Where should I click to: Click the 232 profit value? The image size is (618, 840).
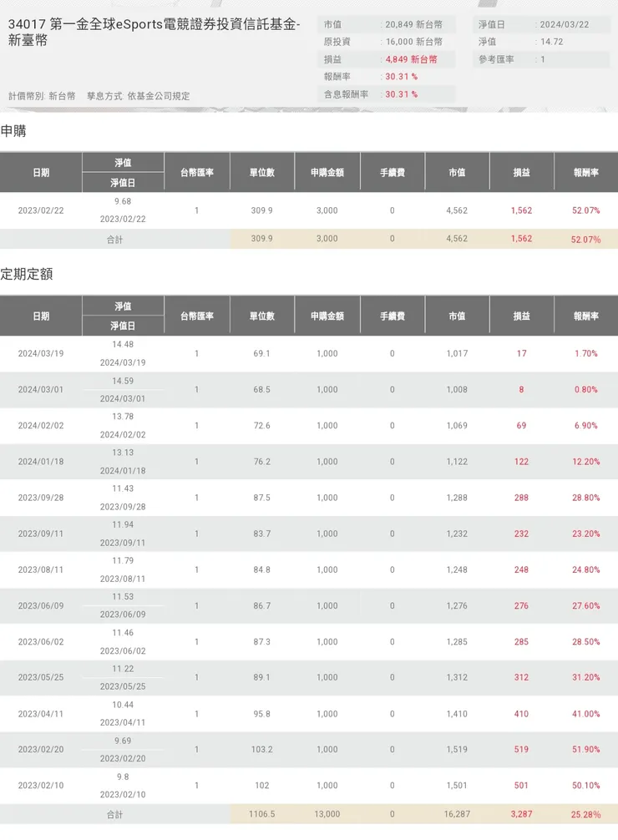(521, 534)
